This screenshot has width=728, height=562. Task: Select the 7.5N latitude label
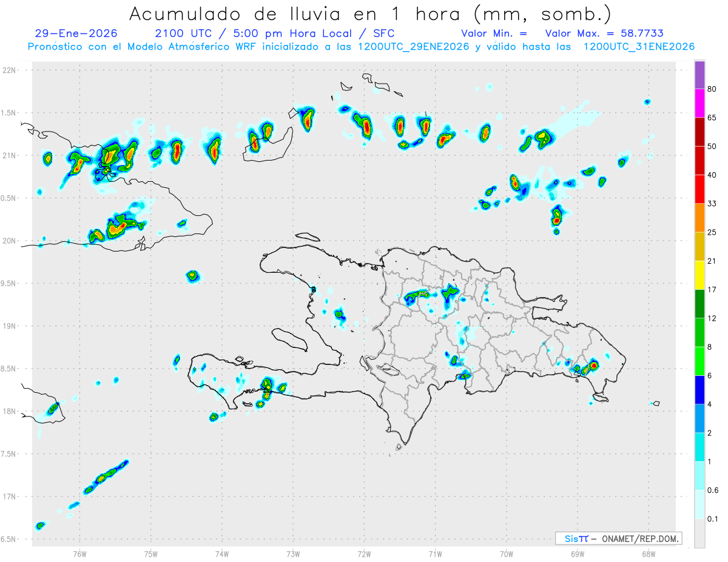tap(9, 453)
